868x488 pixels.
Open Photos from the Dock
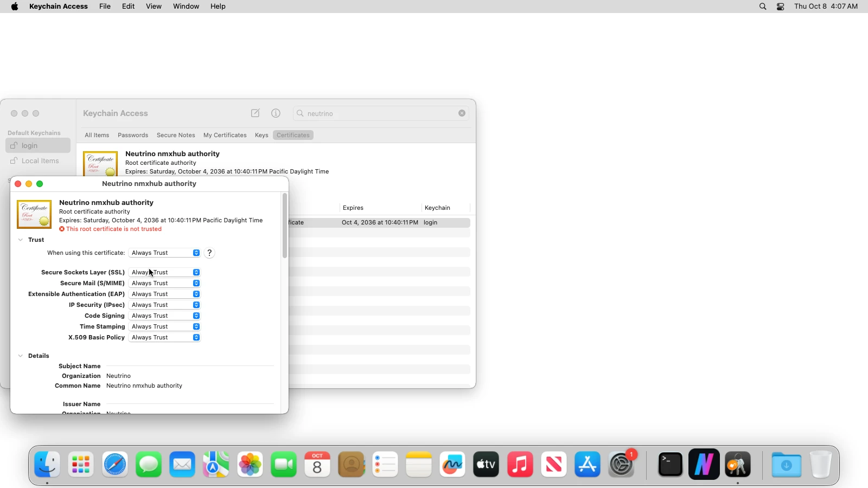250,465
